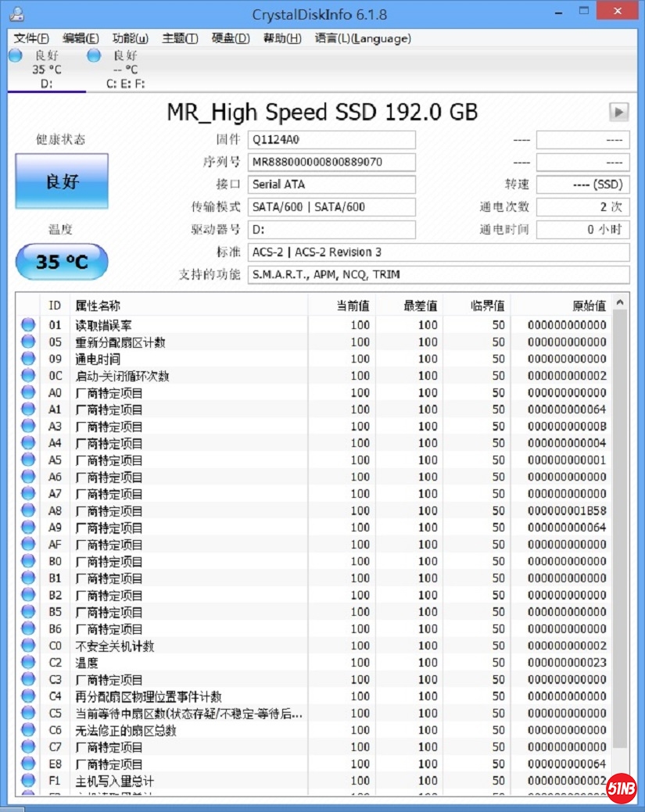Click the CrystalDiskInfo app icon in title bar
Image resolution: width=645 pixels, height=812 pixels.
click(16, 14)
